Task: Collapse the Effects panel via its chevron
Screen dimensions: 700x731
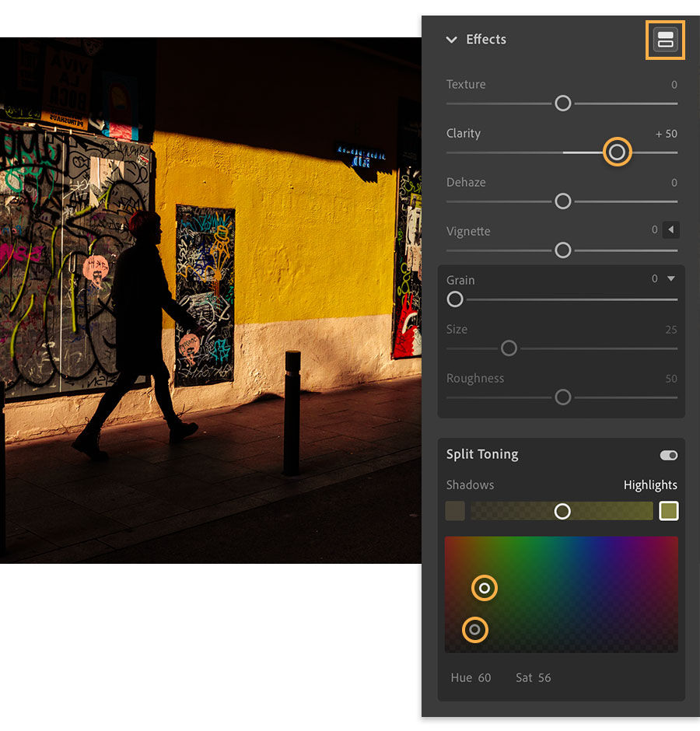Action: (452, 40)
